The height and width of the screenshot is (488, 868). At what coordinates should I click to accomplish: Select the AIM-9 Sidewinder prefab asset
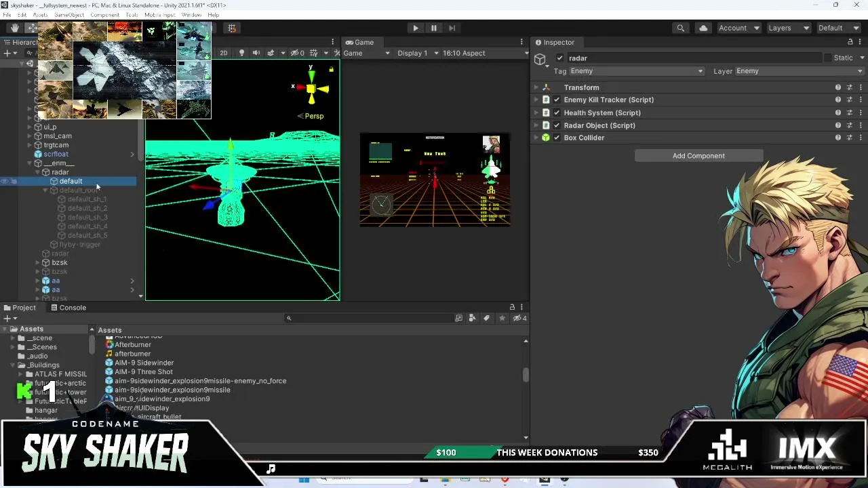tap(140, 363)
